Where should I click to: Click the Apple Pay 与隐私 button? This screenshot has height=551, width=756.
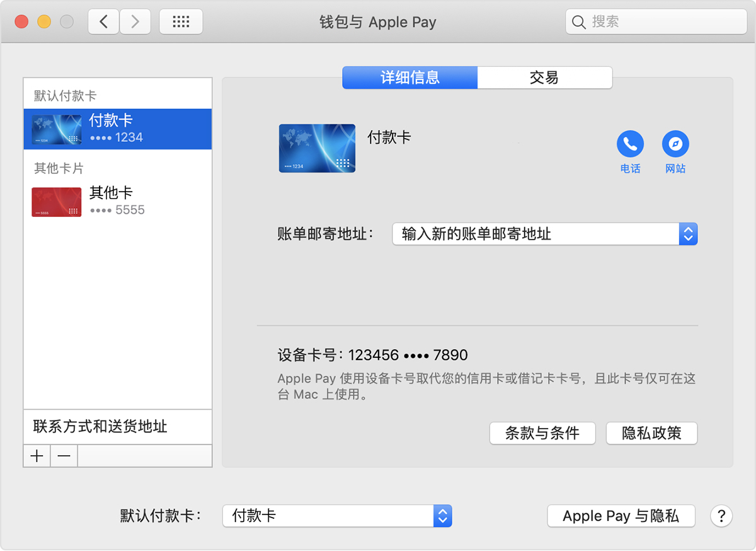click(621, 516)
